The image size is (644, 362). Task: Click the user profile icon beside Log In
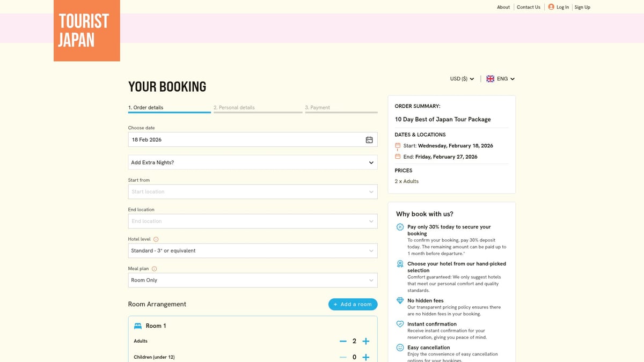pyautogui.click(x=551, y=7)
